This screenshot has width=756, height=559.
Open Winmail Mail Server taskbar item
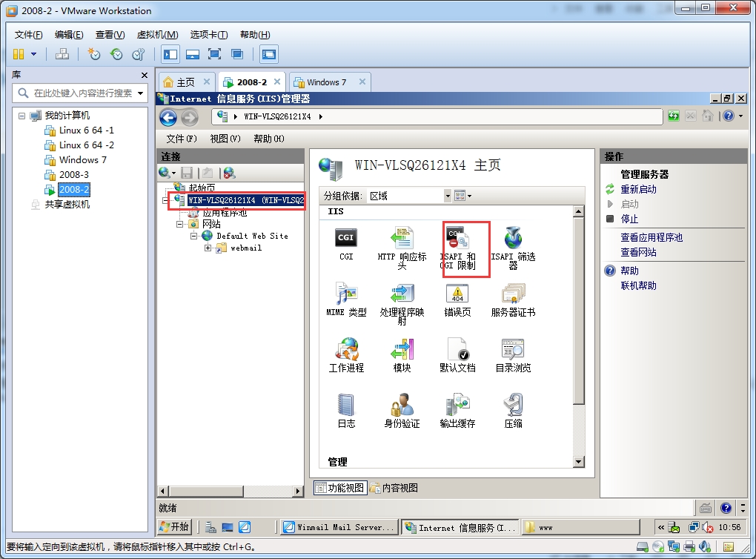pyautogui.click(x=340, y=527)
